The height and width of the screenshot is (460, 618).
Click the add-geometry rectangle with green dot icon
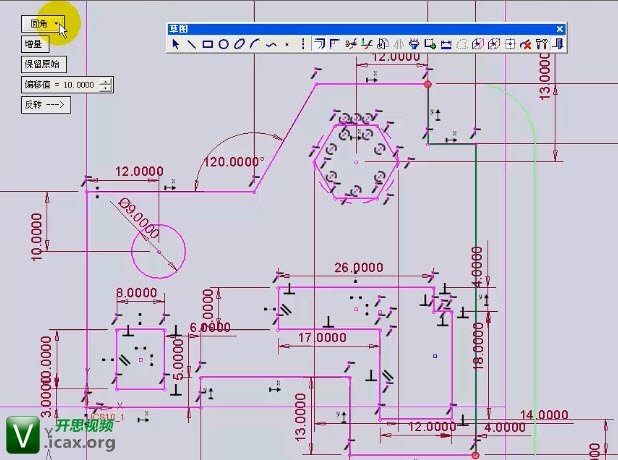[430, 44]
